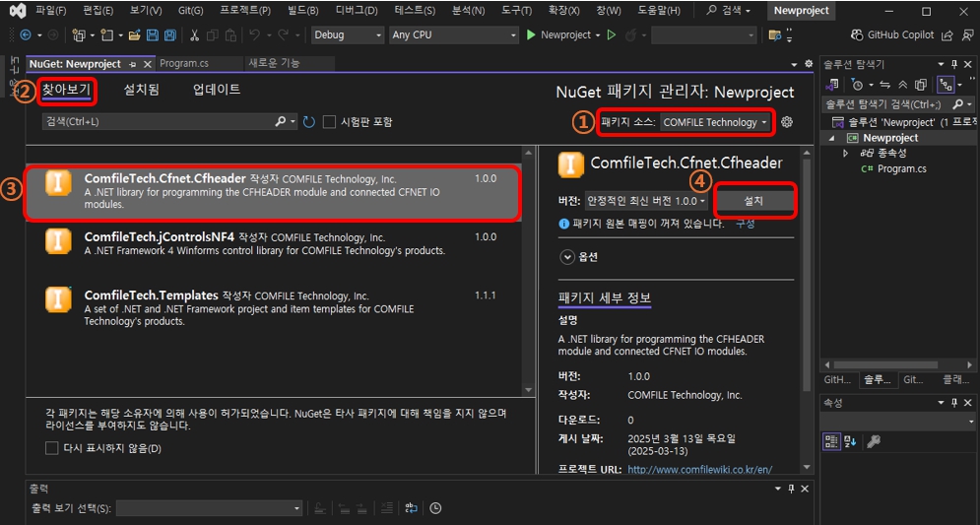
Task: Expand the 옵션 section chevron
Action: [566, 257]
